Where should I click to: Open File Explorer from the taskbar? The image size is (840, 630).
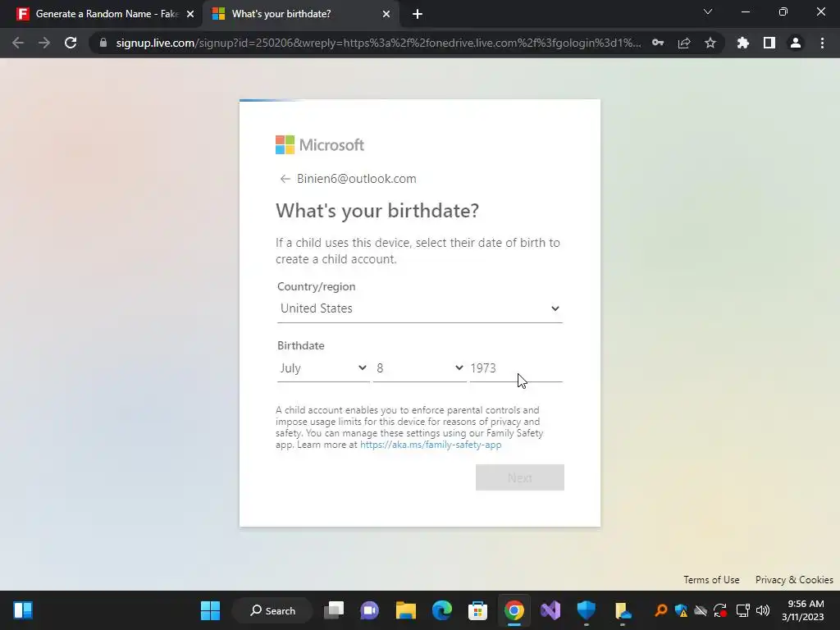[405, 610]
